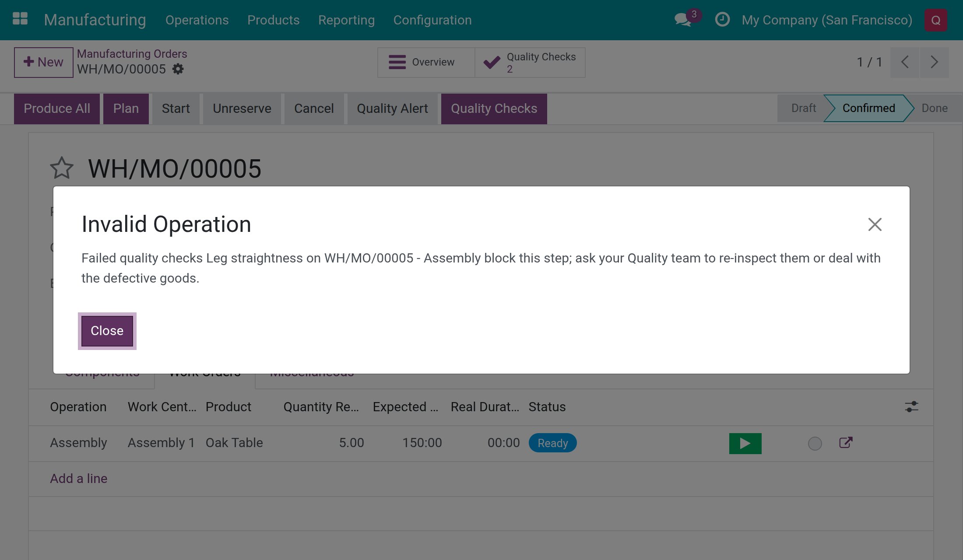Select the Draft status stage

coord(803,108)
